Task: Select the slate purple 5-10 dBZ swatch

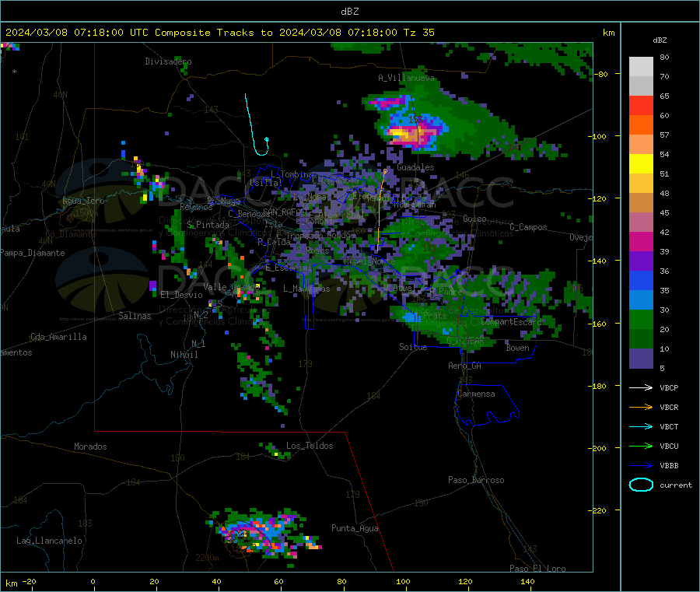Action: click(x=641, y=358)
